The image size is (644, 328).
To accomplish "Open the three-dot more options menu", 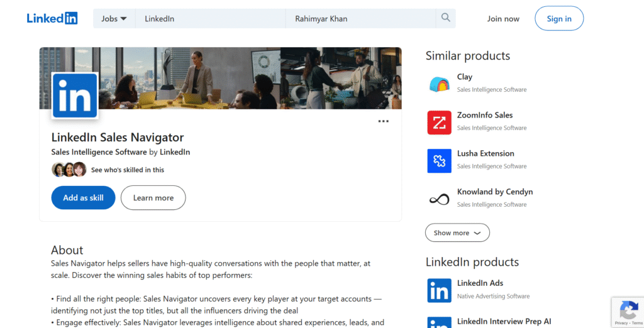I will point(383,121).
